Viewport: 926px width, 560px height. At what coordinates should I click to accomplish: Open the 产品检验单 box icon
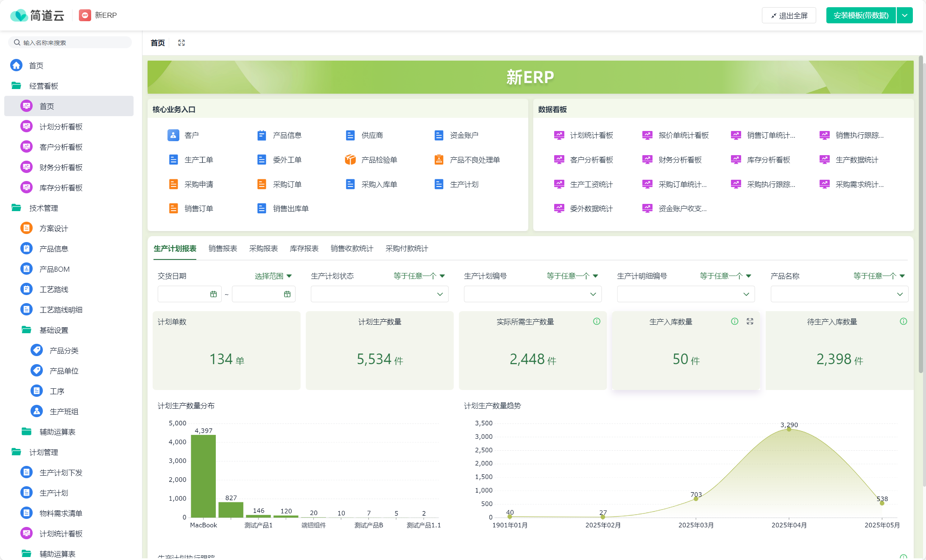coord(350,160)
